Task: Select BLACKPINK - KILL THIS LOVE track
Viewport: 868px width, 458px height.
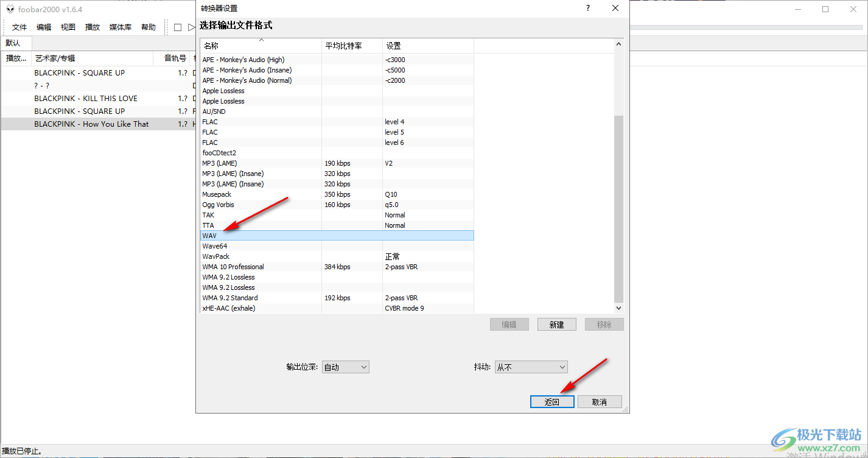Action: tap(98, 98)
